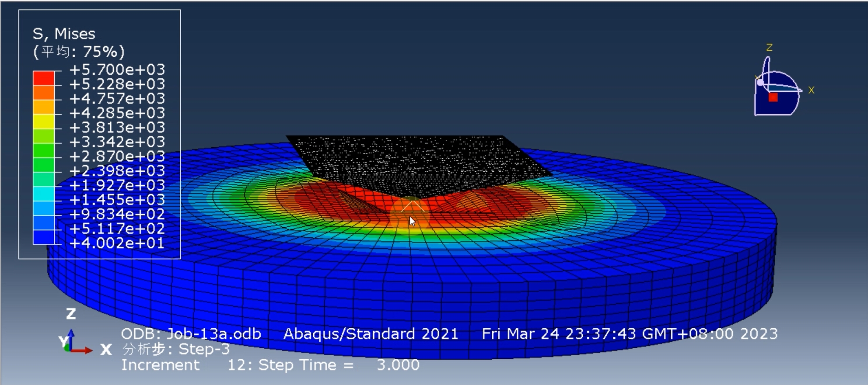Click the X axis label on the 3D compass
The height and width of the screenshot is (385, 868).
click(811, 90)
